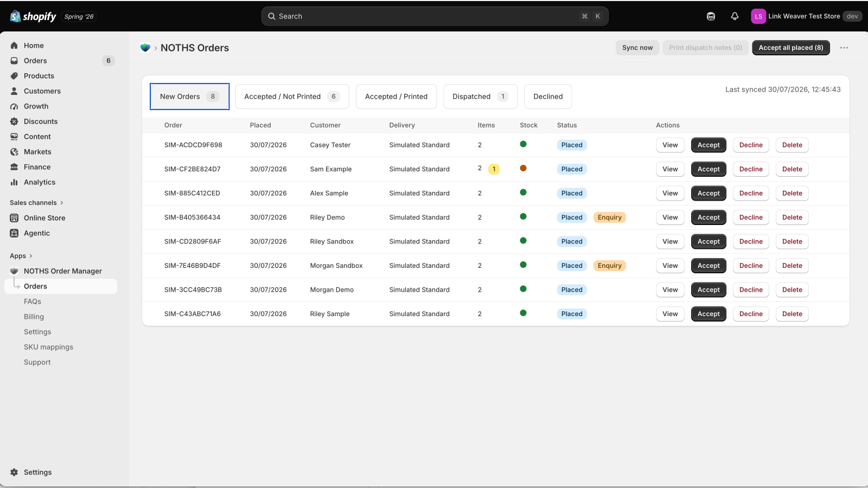The width and height of the screenshot is (868, 488).
Task: Click order ID SIM-3CC49BC73B
Action: point(193,290)
